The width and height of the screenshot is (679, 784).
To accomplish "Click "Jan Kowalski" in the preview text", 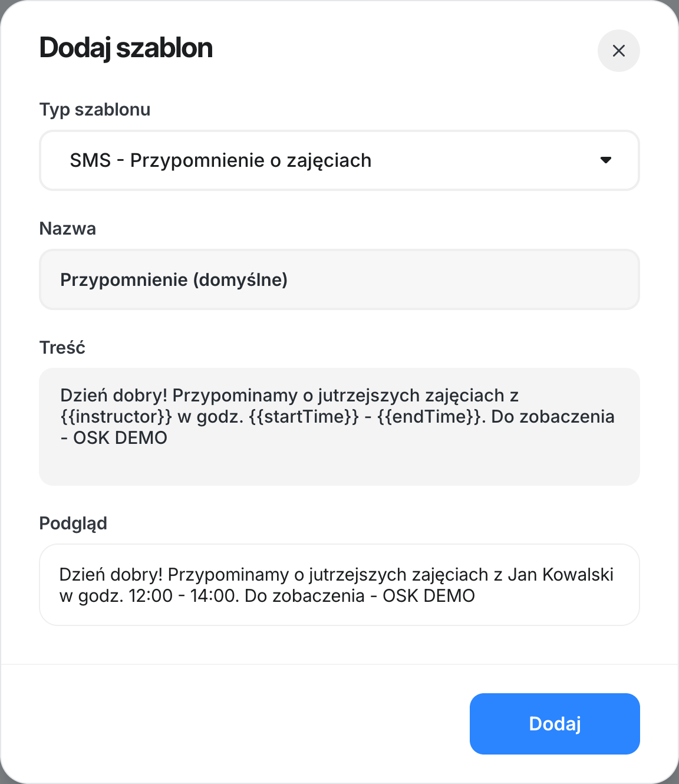I will (560, 575).
